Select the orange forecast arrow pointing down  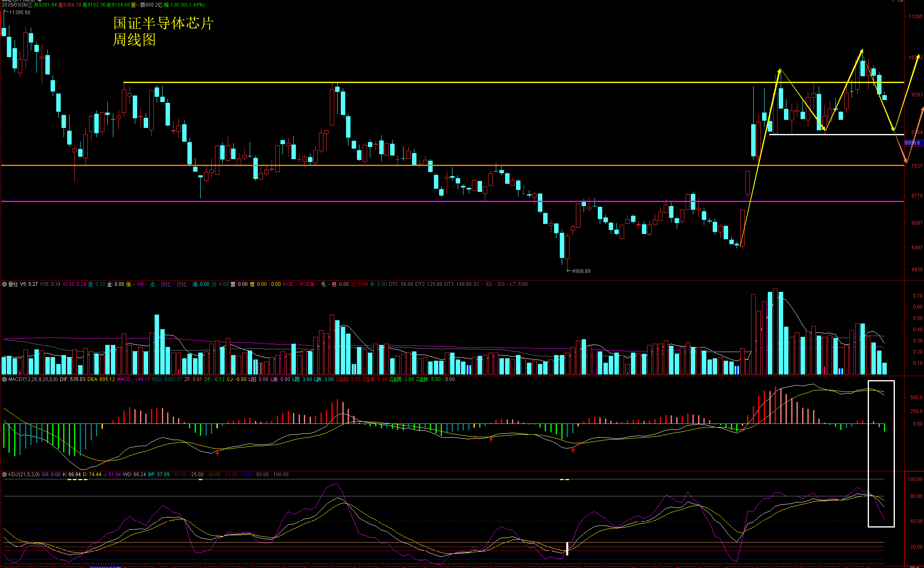click(900, 148)
